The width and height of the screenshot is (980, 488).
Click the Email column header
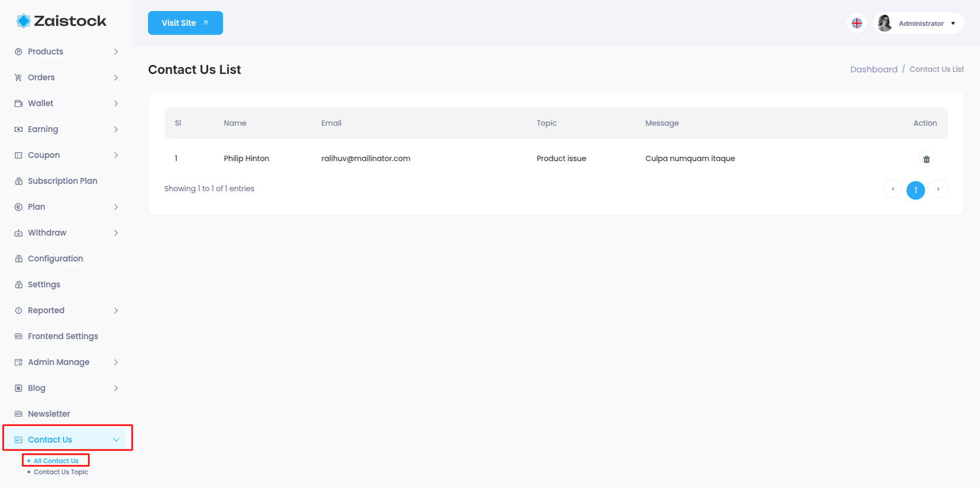click(x=331, y=123)
